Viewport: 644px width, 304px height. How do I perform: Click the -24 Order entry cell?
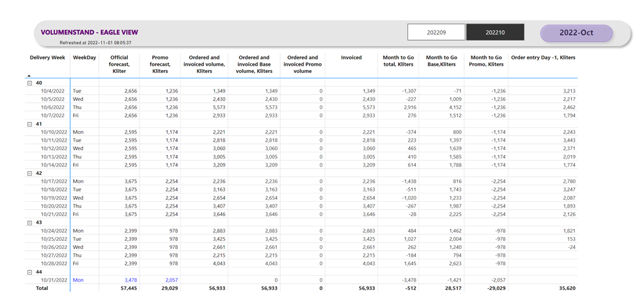pyautogui.click(x=571, y=247)
